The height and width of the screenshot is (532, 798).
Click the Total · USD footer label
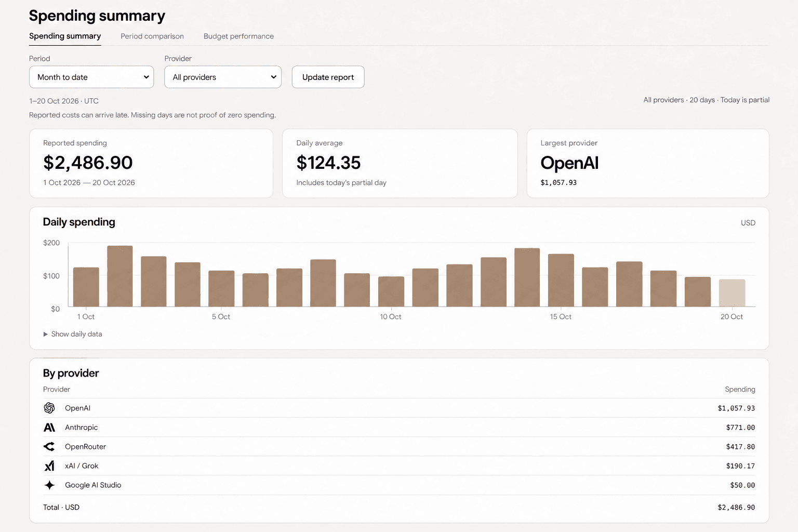(61, 507)
